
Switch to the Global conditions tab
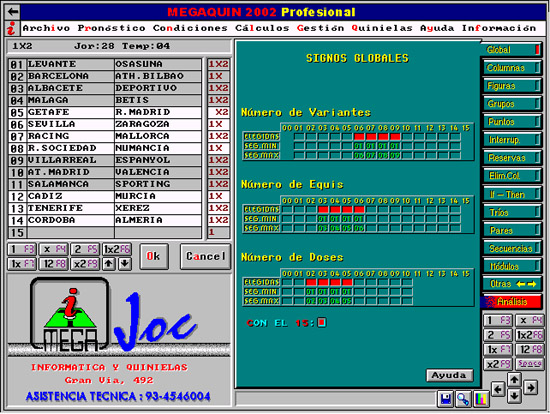pos(511,50)
